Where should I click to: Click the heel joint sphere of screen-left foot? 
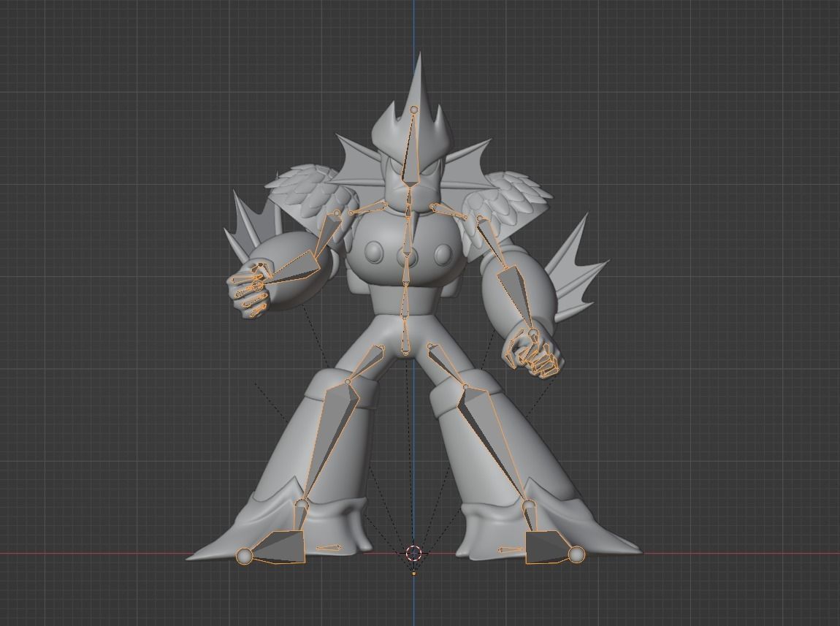[244, 557]
